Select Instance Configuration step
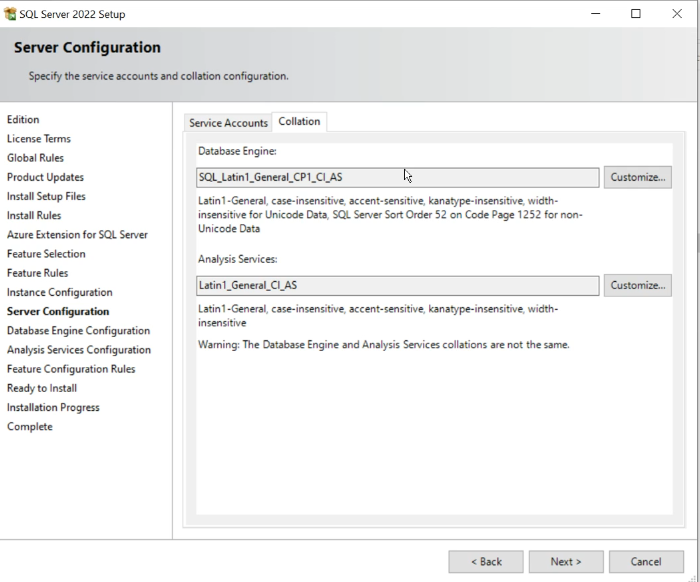 59,292
